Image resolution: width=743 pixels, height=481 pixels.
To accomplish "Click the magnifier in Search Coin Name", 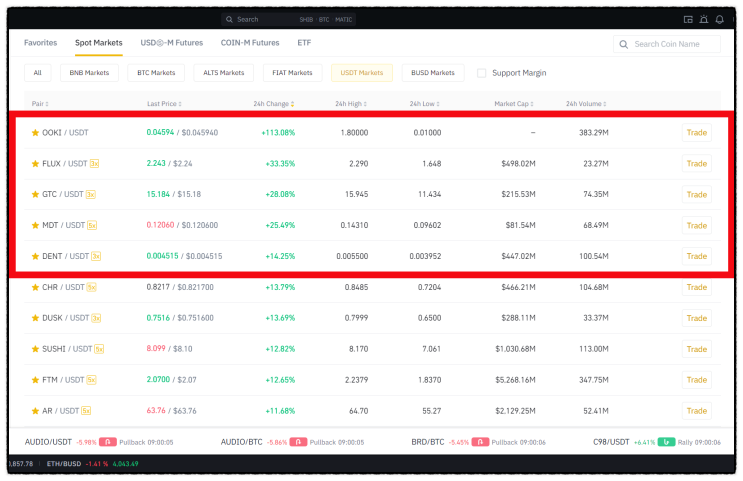I will tap(624, 44).
